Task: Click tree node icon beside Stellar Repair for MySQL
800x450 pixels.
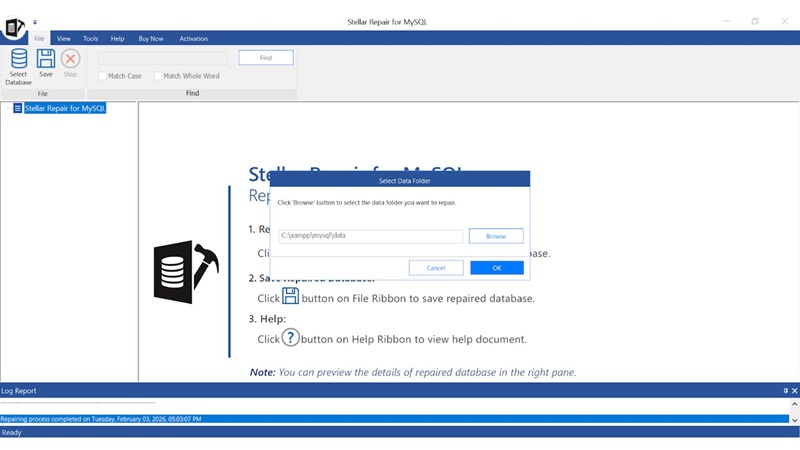Action: 17,108
